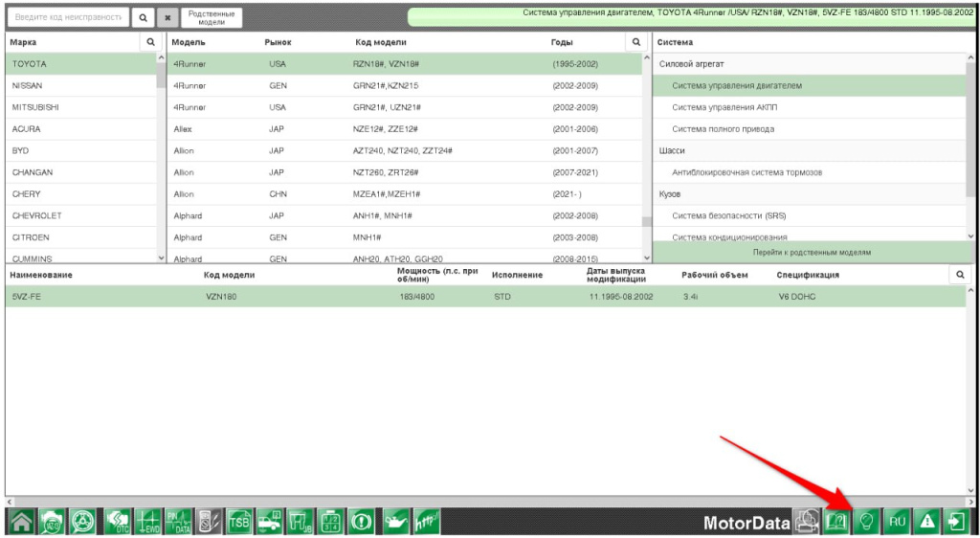Open the TSB service bulletins icon

coord(238,523)
